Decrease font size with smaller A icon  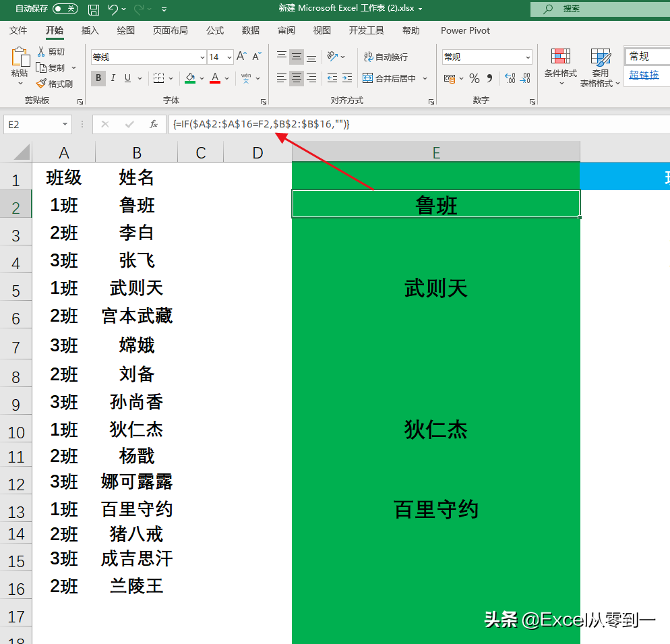pos(256,57)
